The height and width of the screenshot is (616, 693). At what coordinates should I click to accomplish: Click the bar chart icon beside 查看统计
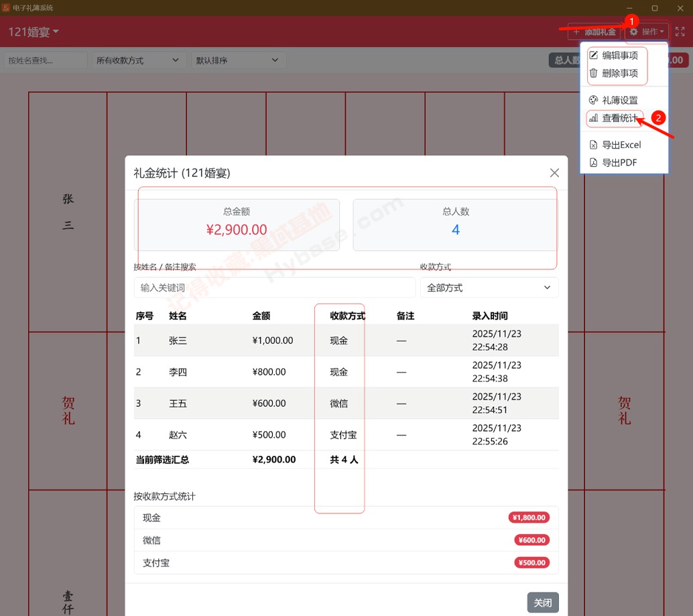(x=594, y=118)
